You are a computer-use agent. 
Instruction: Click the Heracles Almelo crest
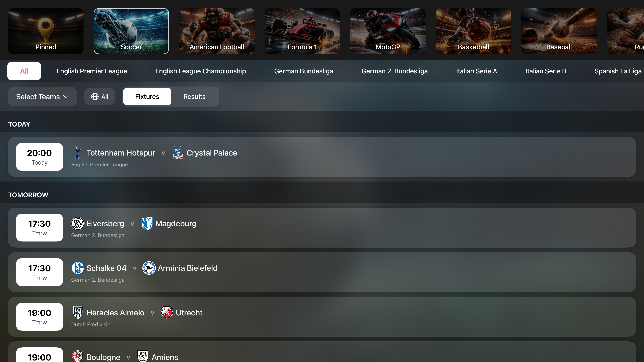[x=78, y=313]
